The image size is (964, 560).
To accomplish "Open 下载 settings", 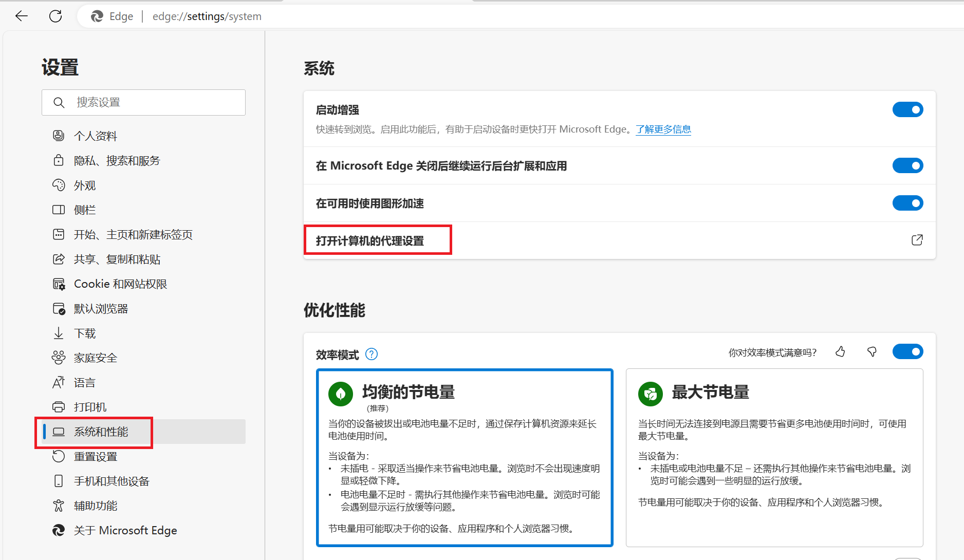I will 144,333.
